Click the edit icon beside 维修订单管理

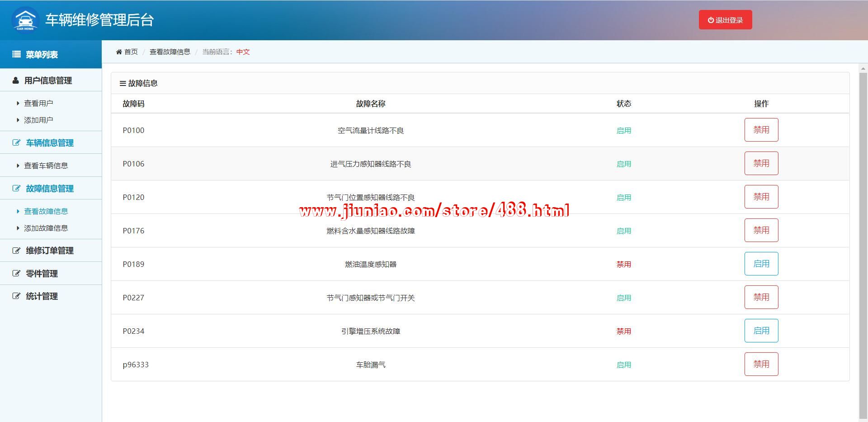click(x=16, y=251)
